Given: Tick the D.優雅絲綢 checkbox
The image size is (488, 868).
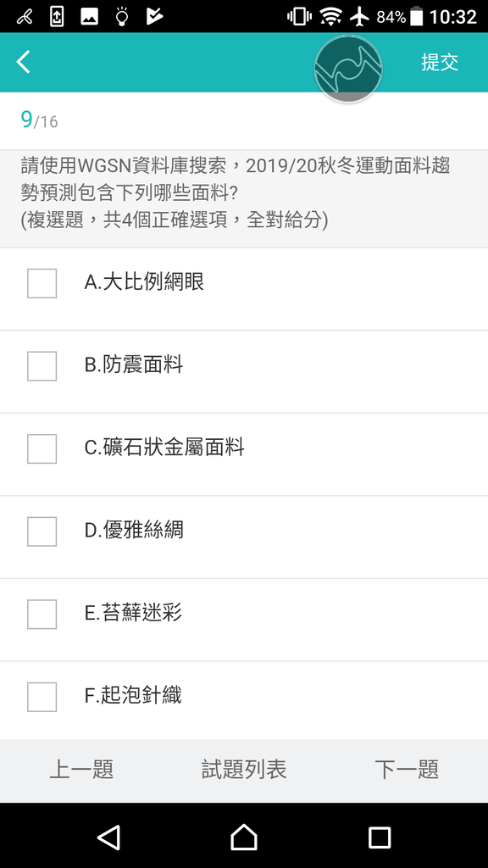Looking at the screenshot, I should [42, 531].
